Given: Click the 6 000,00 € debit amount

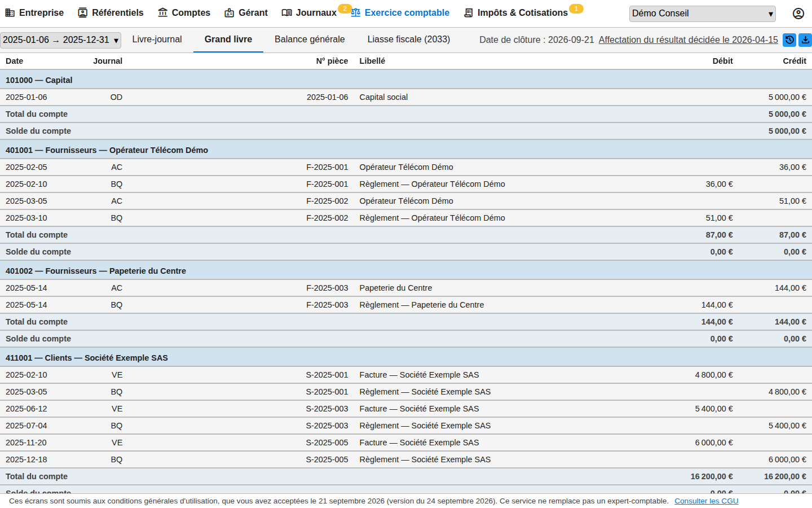Looking at the screenshot, I should click(x=714, y=443).
